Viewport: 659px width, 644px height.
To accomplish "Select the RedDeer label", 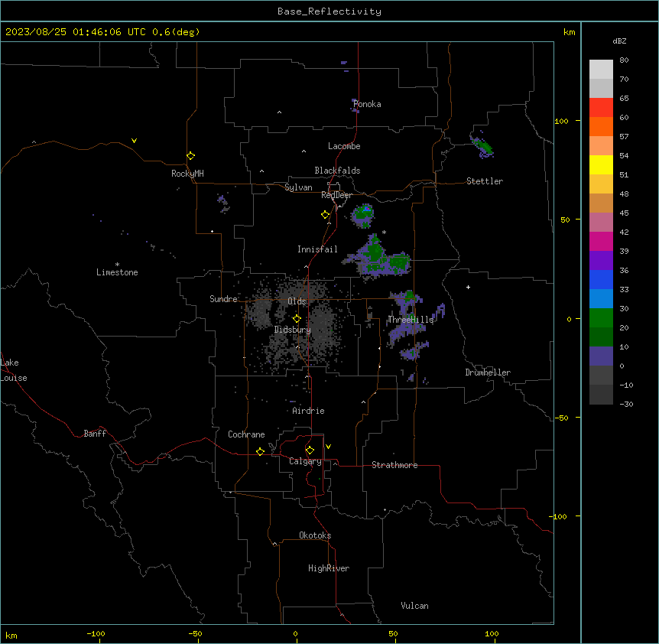I will tap(336, 195).
